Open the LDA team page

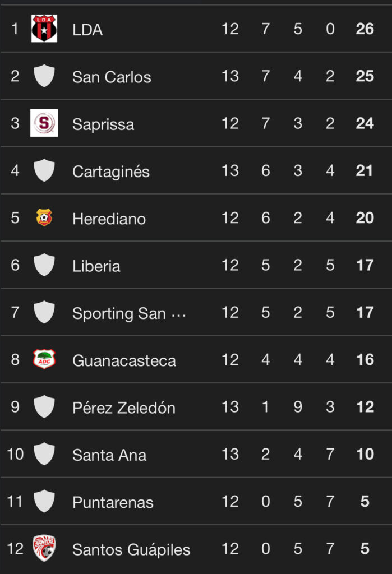pos(87,30)
